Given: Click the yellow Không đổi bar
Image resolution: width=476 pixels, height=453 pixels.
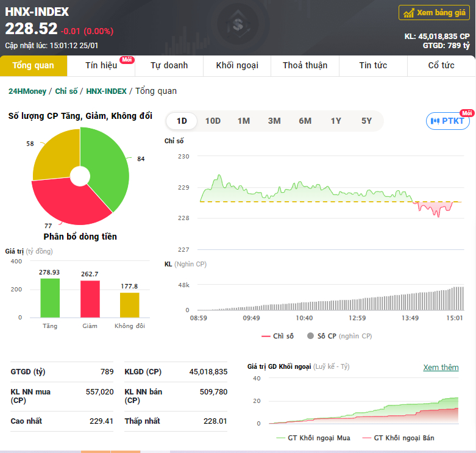Looking at the screenshot, I should point(130,305).
